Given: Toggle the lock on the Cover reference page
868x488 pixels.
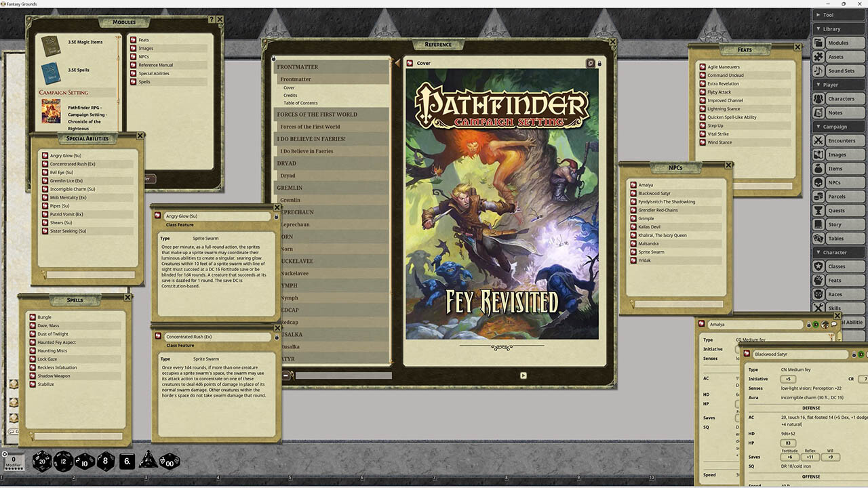Looking at the screenshot, I should [600, 63].
